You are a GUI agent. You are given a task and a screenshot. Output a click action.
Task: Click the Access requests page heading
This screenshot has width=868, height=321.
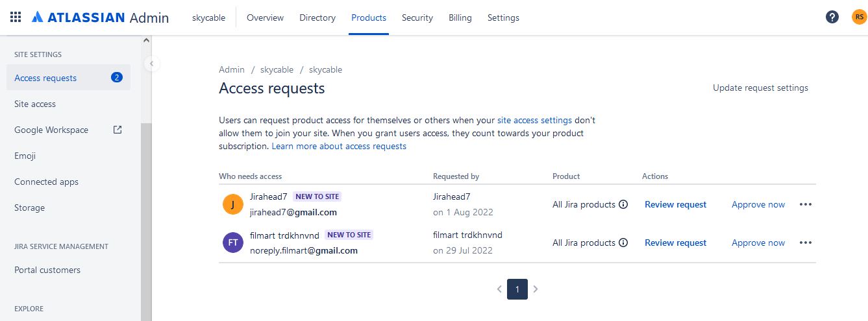click(x=272, y=88)
